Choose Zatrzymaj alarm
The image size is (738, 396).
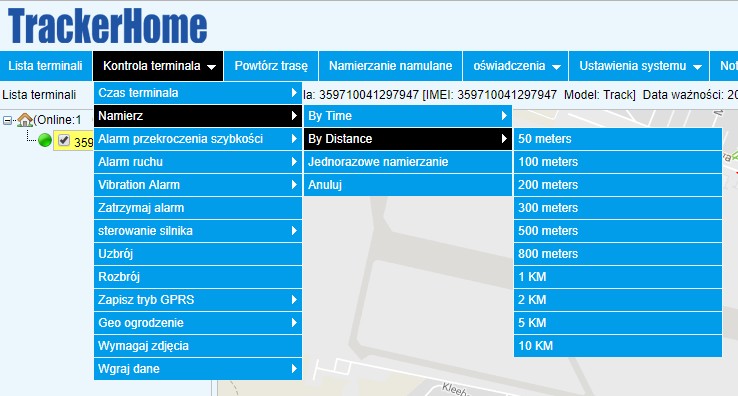[x=198, y=208]
